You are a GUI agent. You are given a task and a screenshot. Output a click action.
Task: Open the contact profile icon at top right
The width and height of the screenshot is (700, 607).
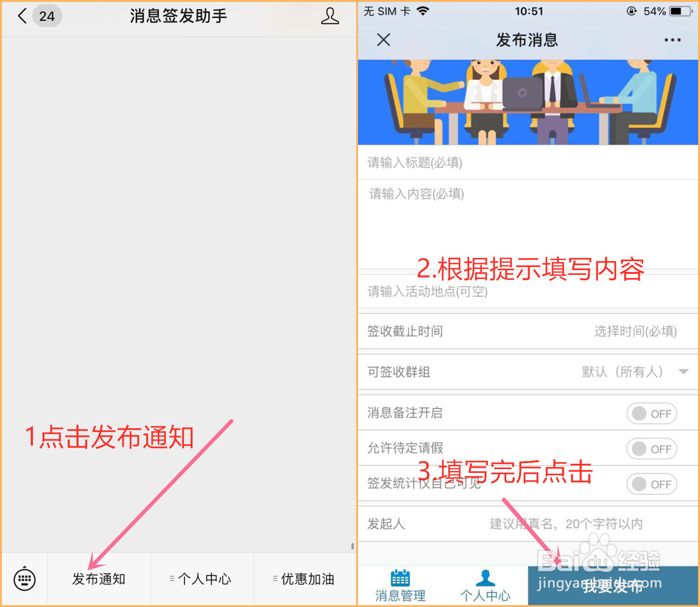click(x=330, y=15)
